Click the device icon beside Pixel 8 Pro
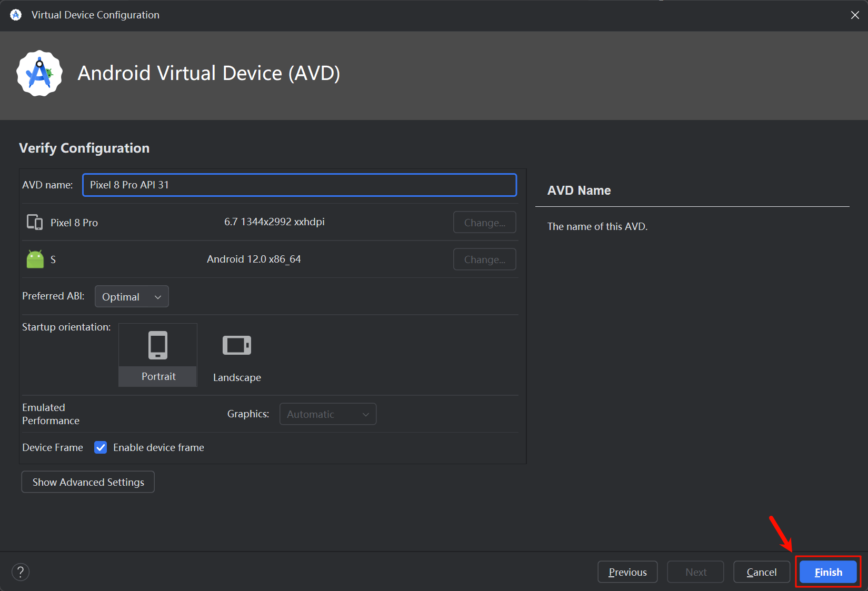This screenshot has width=868, height=591. point(35,222)
